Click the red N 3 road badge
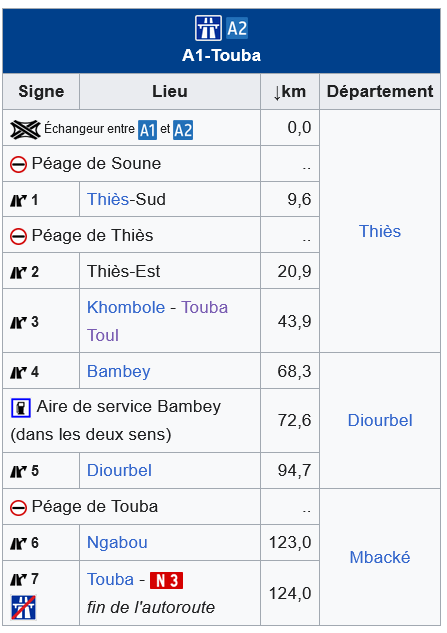 click(166, 581)
